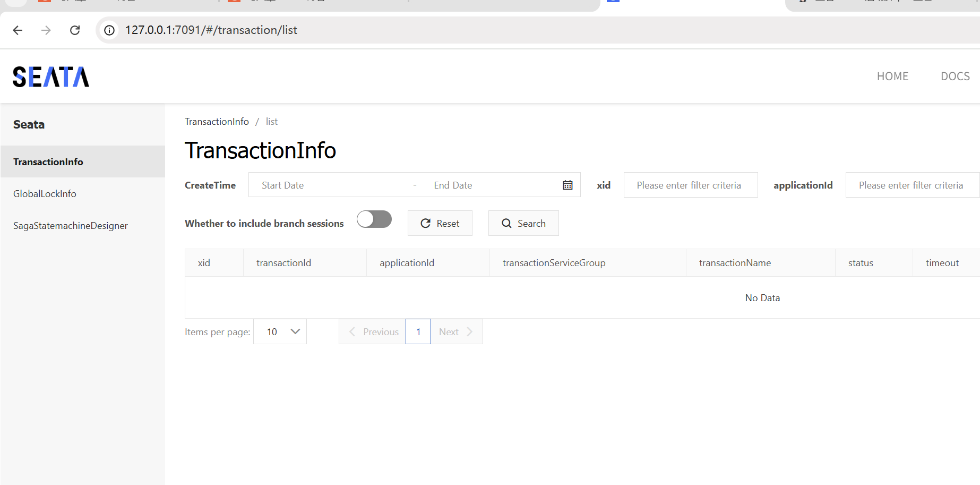
Task: Reload the page with refresh icon
Action: pyautogui.click(x=75, y=30)
